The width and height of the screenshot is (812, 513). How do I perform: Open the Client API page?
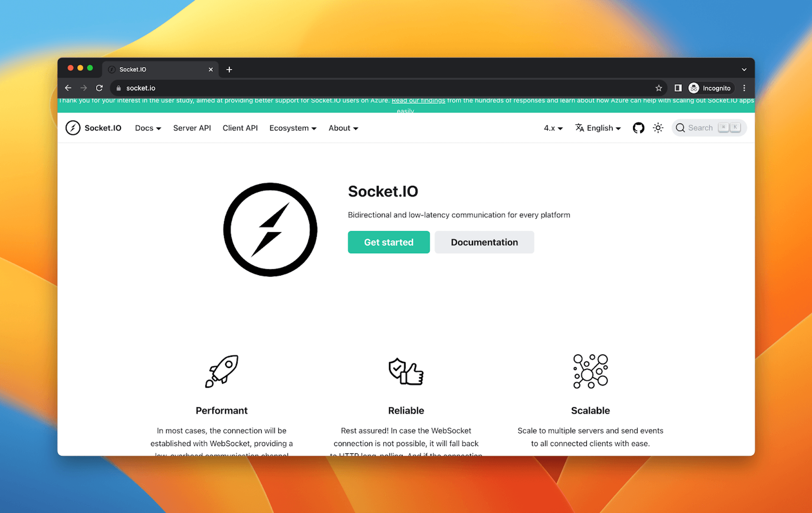click(x=240, y=128)
